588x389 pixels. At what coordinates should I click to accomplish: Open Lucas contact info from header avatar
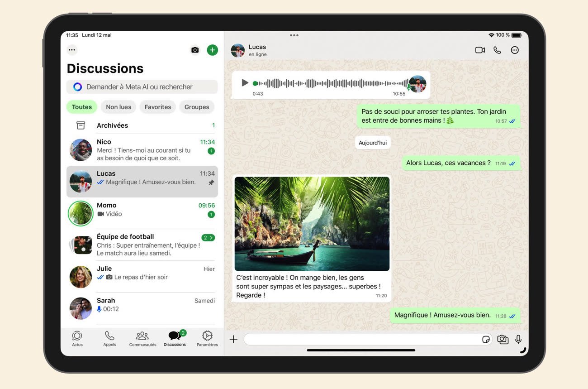tap(237, 50)
